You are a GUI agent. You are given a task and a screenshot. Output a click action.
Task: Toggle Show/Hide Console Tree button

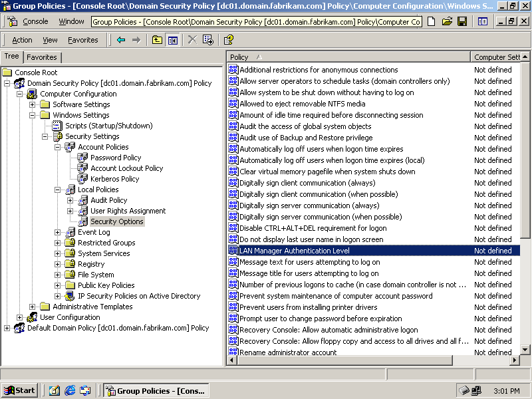pyautogui.click(x=173, y=40)
